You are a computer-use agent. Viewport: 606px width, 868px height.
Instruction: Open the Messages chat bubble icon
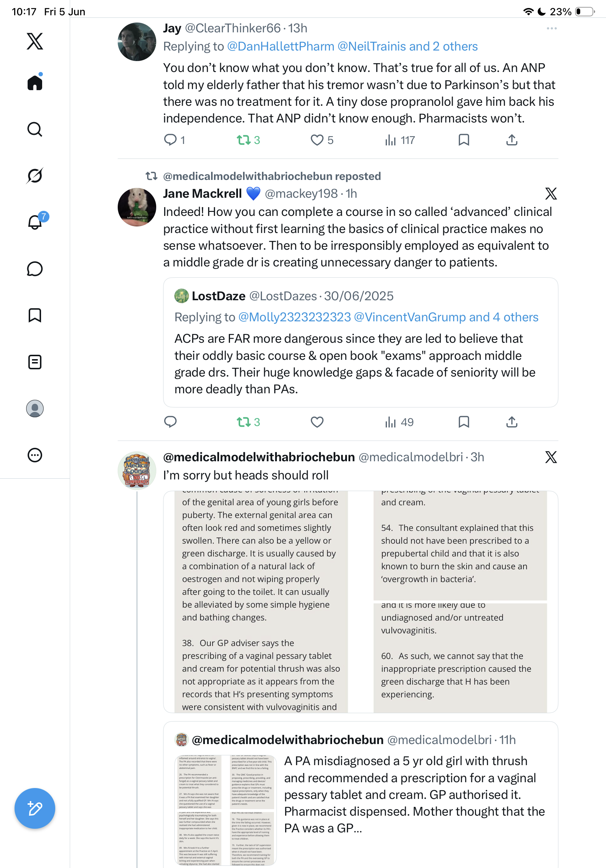click(35, 269)
